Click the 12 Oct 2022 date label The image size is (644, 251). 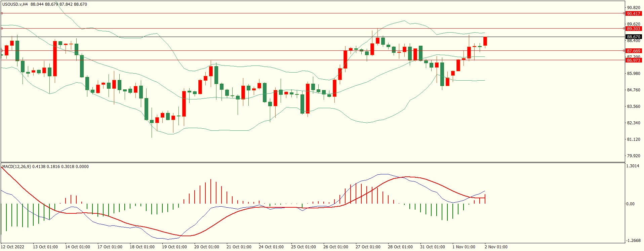pyautogui.click(x=13, y=247)
